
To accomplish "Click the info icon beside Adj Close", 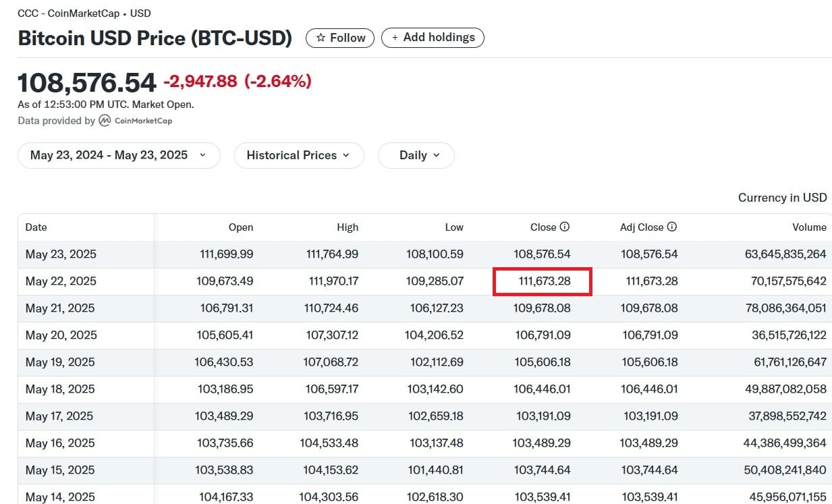I will (x=672, y=227).
